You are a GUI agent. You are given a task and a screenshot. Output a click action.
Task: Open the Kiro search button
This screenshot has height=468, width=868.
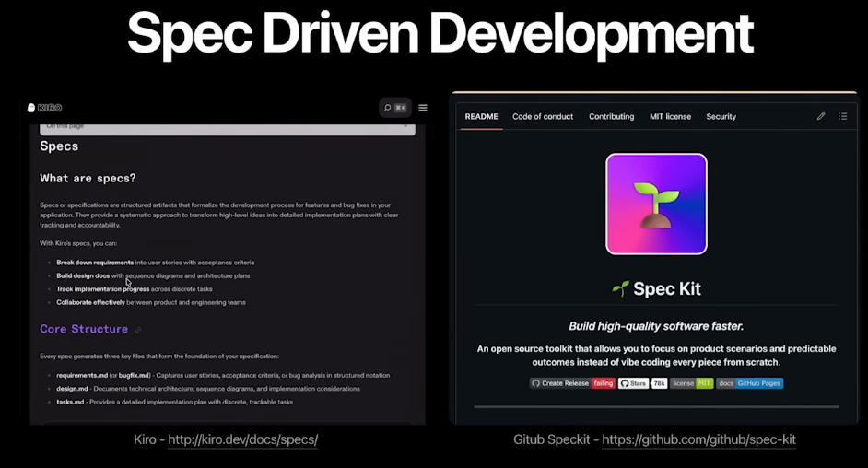(x=395, y=108)
